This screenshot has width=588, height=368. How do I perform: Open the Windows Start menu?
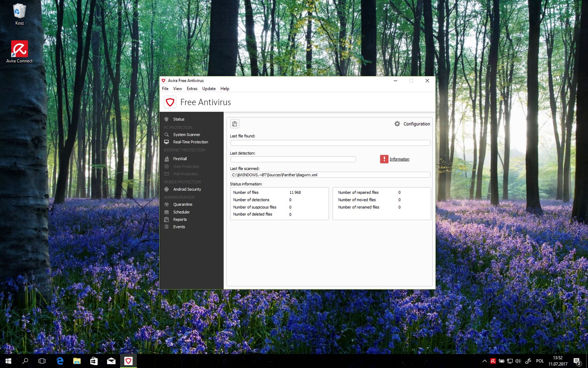click(8, 361)
